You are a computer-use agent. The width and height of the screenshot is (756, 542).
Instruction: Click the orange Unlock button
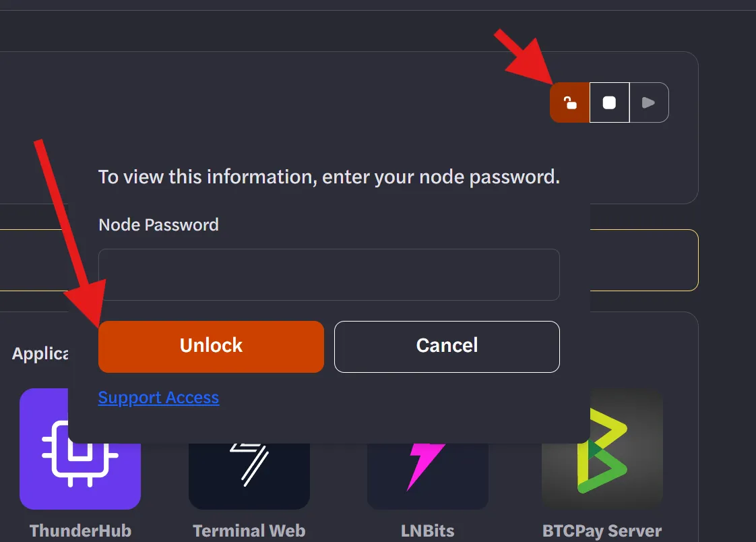tap(211, 347)
